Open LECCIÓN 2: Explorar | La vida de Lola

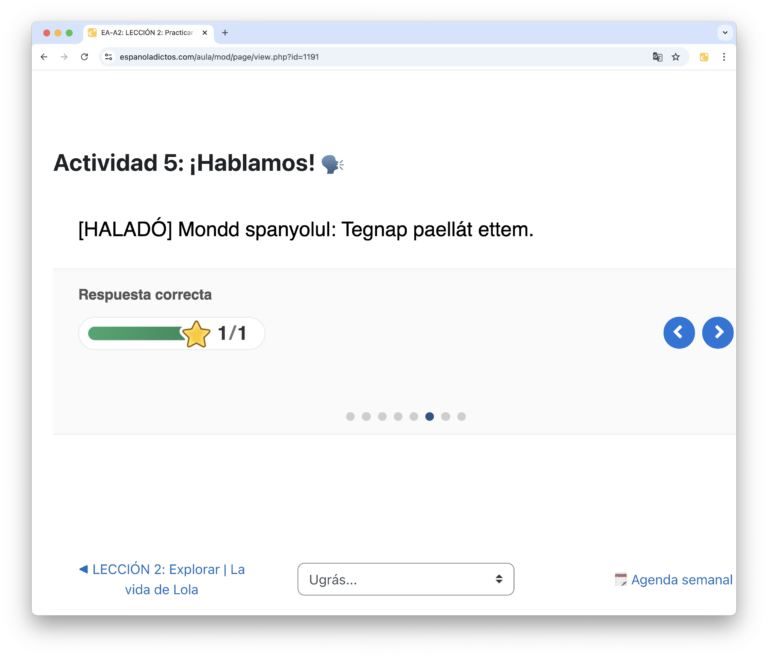coord(162,579)
